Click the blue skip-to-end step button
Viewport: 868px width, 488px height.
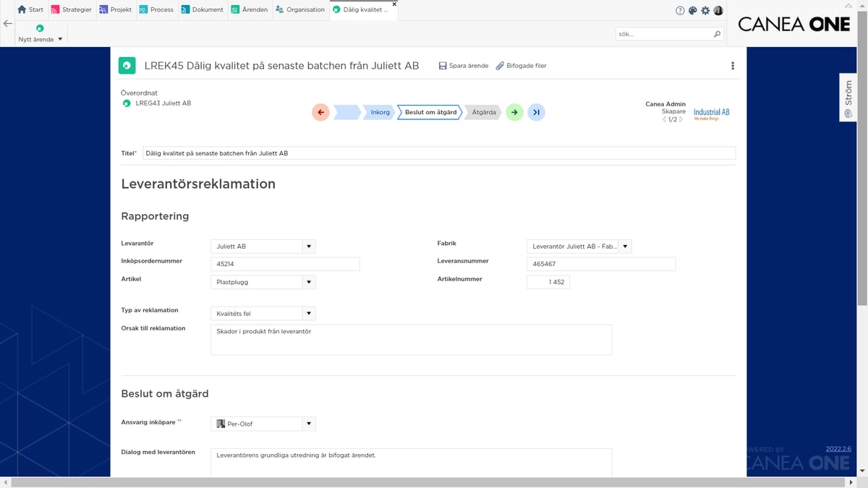(536, 112)
